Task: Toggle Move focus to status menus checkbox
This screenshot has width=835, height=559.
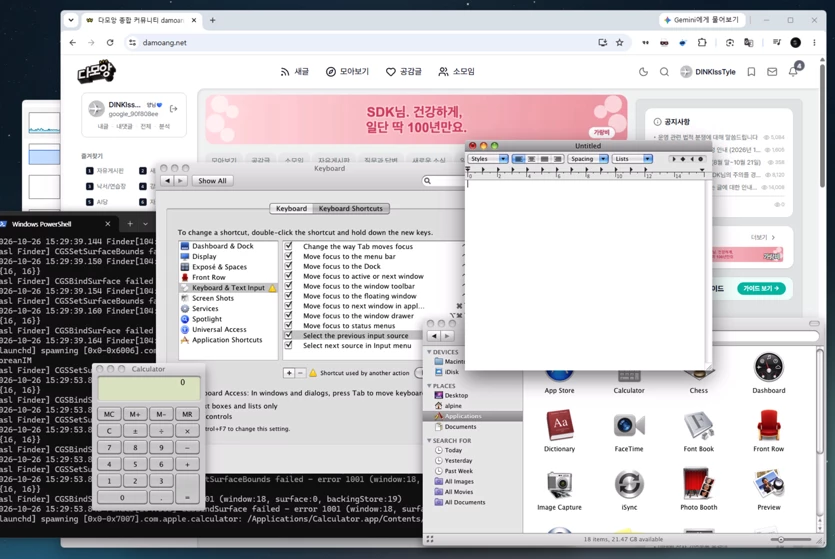Action: pos(289,325)
